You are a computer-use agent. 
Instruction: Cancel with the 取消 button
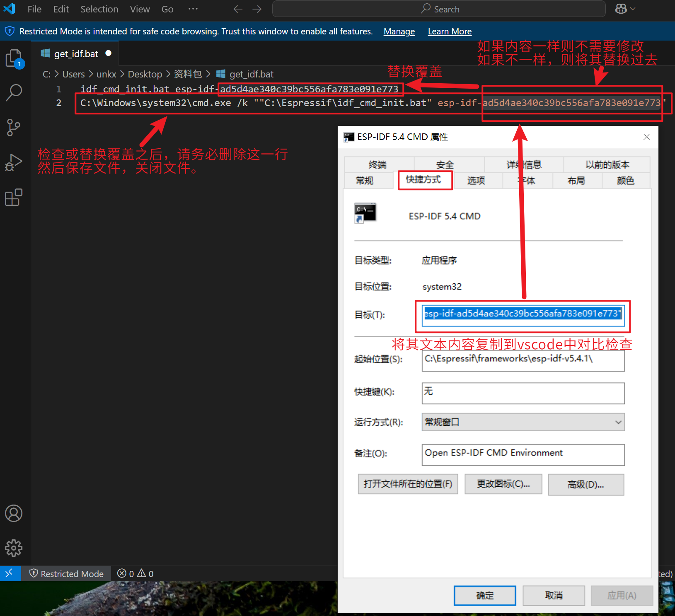pos(554,595)
